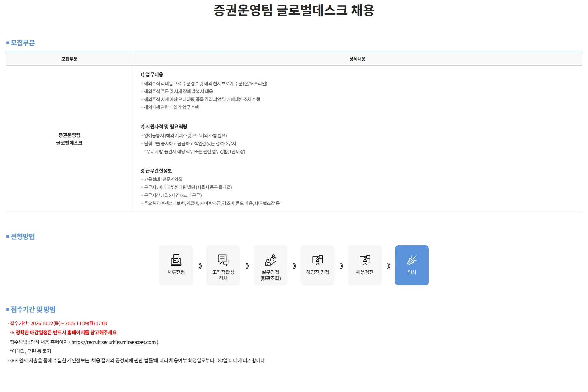Click the 해외파생 관련 데일리 업무 line

pos(170,107)
